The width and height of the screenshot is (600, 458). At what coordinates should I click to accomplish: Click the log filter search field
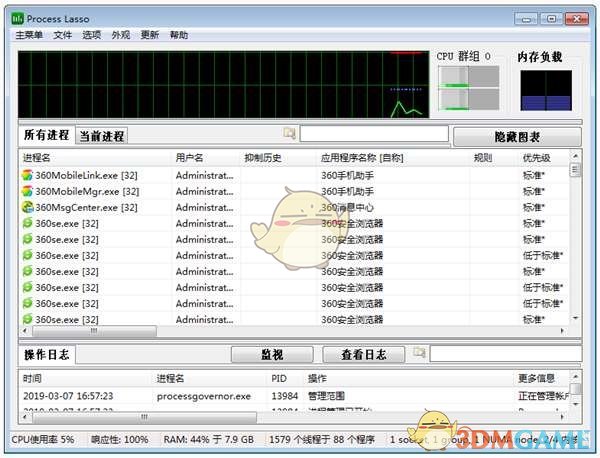506,354
